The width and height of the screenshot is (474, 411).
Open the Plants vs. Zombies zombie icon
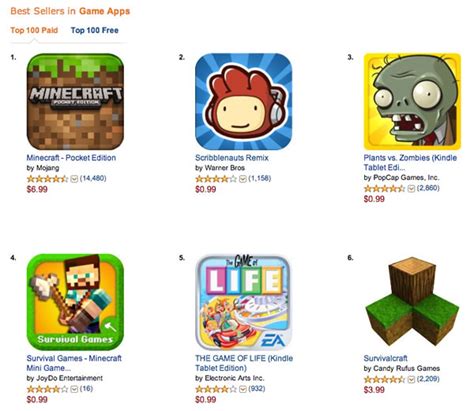(412, 102)
